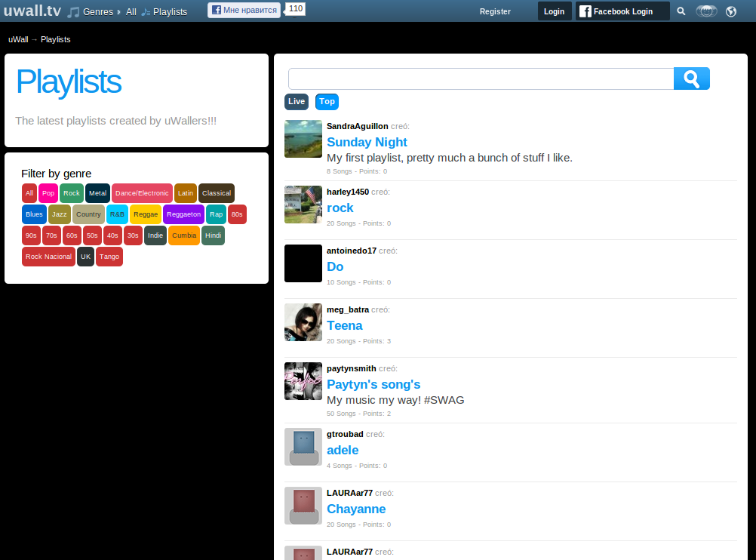Filter by Reggaeton genre
The image size is (756, 560).
tap(183, 214)
